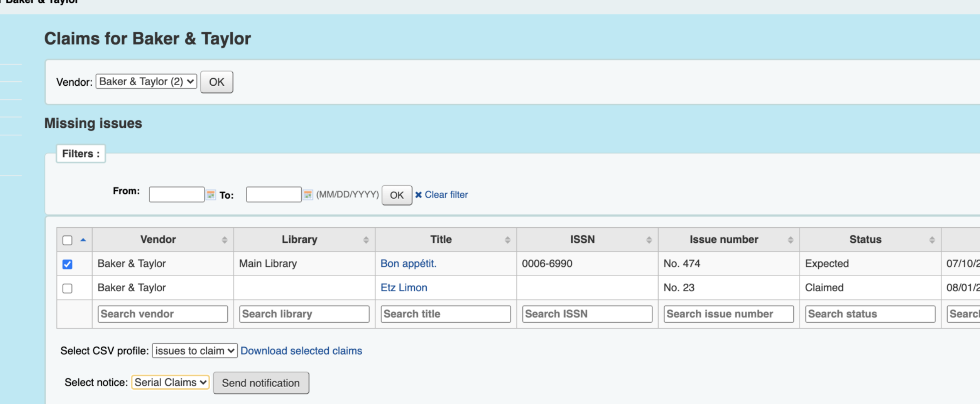Viewport: 980px width, 404px height.
Task: Click the Search ISSN filter box
Action: click(x=587, y=314)
